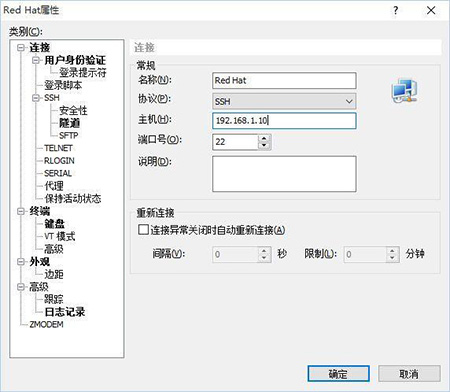
Task: Select SFTP tree item
Action: pyautogui.click(x=68, y=136)
